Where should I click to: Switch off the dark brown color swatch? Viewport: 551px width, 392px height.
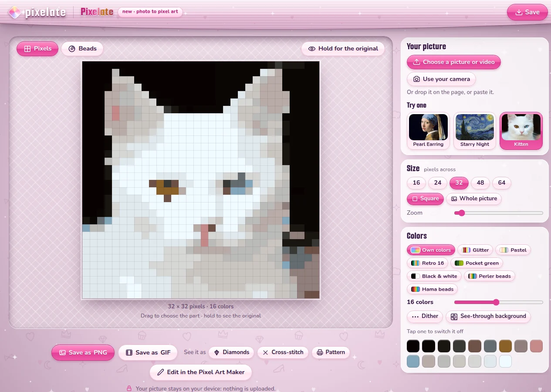click(x=474, y=346)
